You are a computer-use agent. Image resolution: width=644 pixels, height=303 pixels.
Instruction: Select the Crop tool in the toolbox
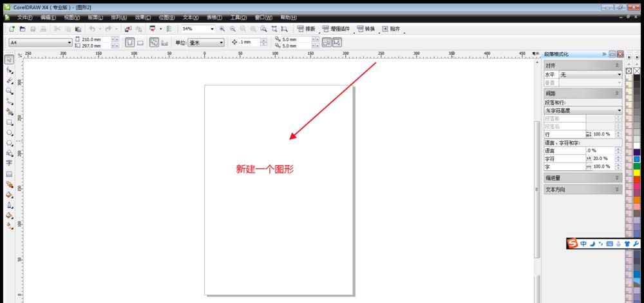click(10, 81)
